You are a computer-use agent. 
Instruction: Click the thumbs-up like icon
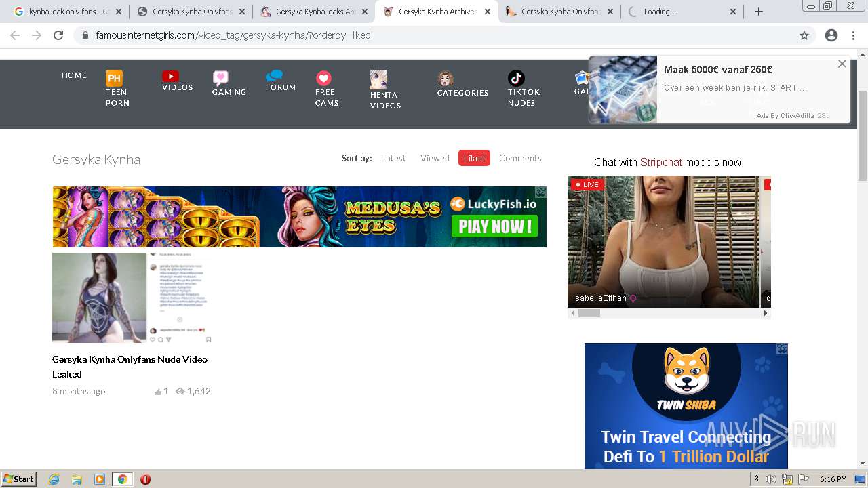click(158, 392)
